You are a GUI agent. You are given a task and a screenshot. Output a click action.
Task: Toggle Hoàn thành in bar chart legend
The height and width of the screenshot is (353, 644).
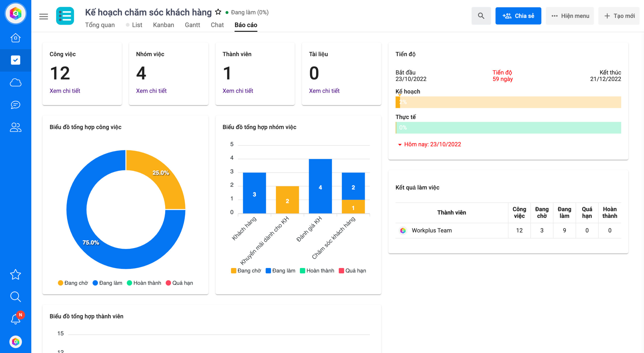coord(317,271)
